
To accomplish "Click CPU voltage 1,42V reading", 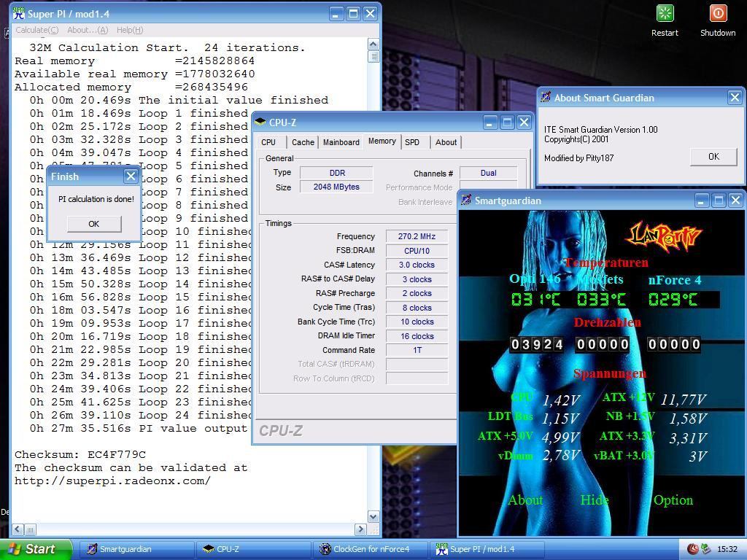I will click(561, 400).
